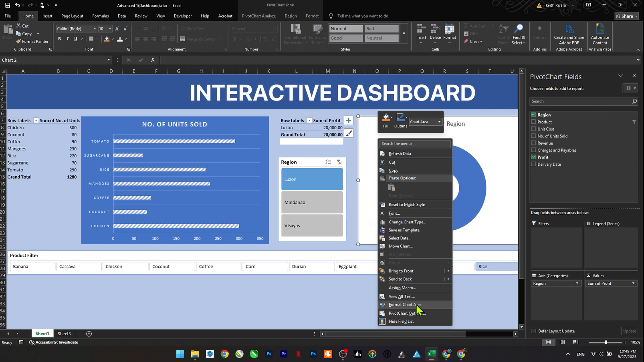Enable Defer Layout Update checkbox
The image size is (644, 362).
pos(534,331)
